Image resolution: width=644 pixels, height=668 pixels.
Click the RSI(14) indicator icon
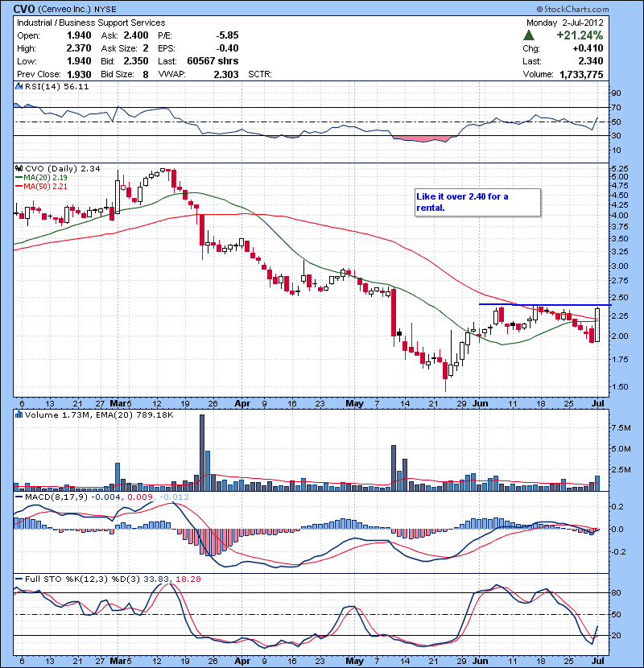click(19, 86)
